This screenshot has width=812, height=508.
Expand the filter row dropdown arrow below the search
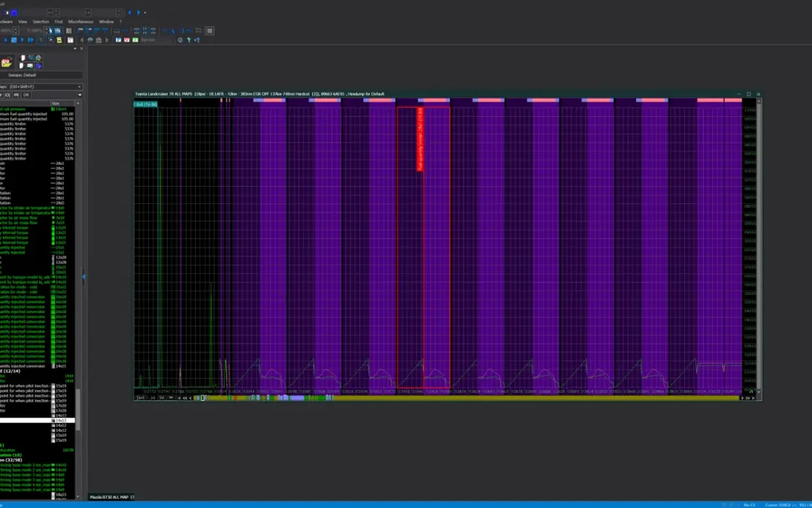[80, 96]
